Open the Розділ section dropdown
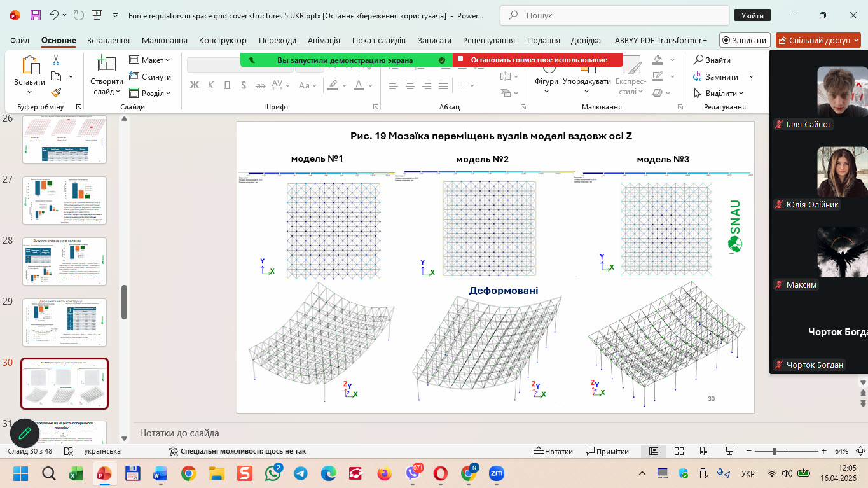Image resolution: width=868 pixels, height=488 pixels. [x=150, y=93]
